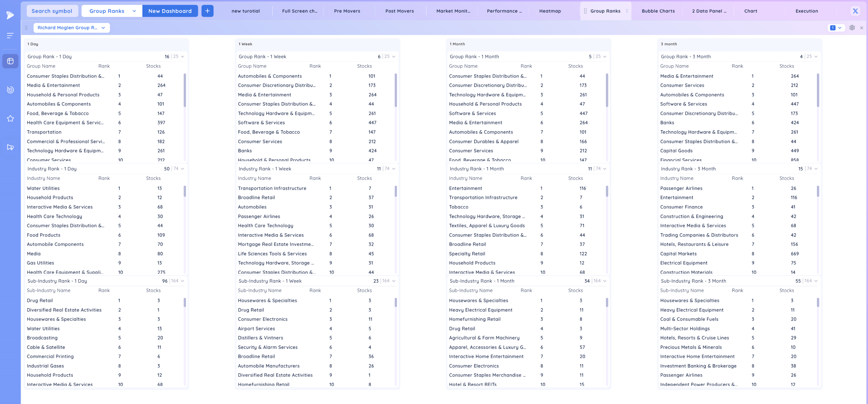868x404 pixels.
Task: Open the Bubble Charts tab
Action: pyautogui.click(x=658, y=11)
